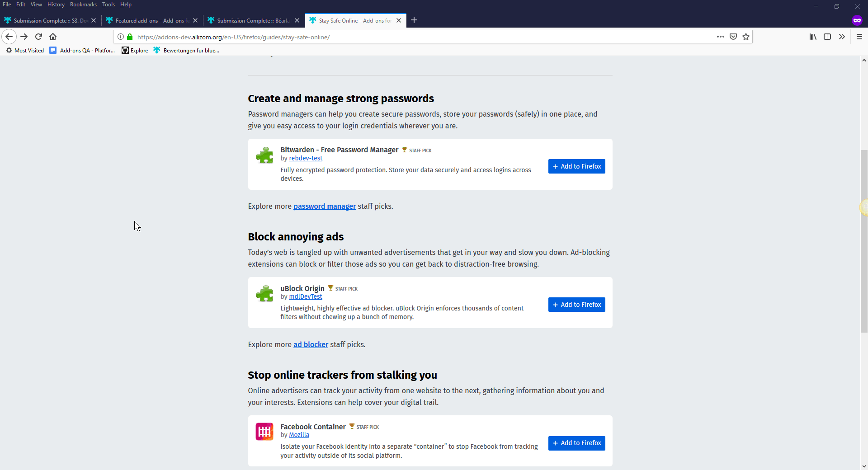
Task: Add Facebook Container to Firefox
Action: point(576,443)
